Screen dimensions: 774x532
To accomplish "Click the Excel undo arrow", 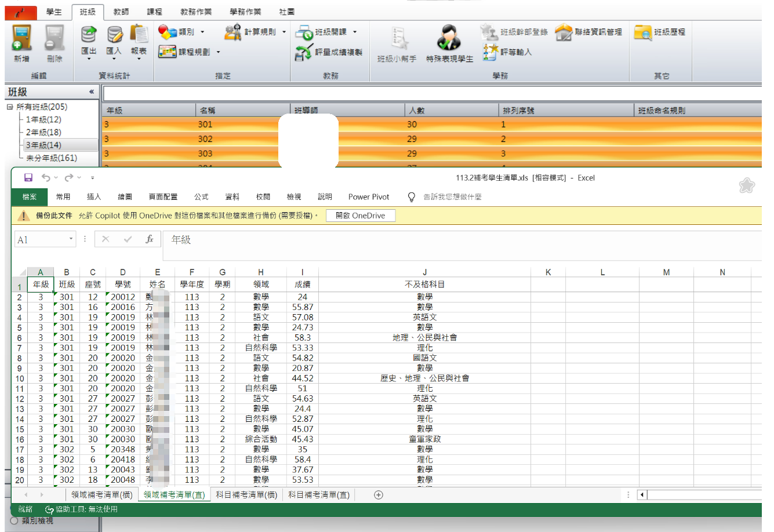I will (46, 178).
